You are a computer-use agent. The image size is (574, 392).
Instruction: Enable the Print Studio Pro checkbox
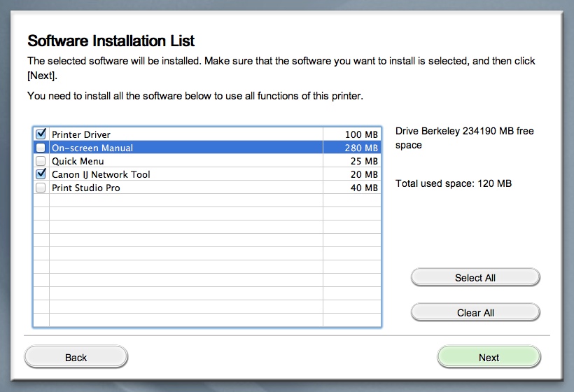pos(41,188)
